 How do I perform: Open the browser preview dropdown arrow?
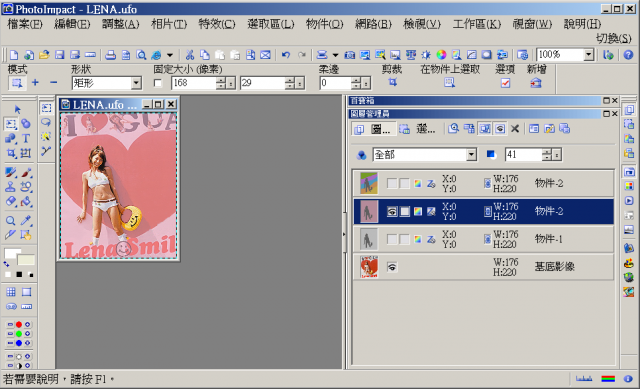(x=170, y=55)
